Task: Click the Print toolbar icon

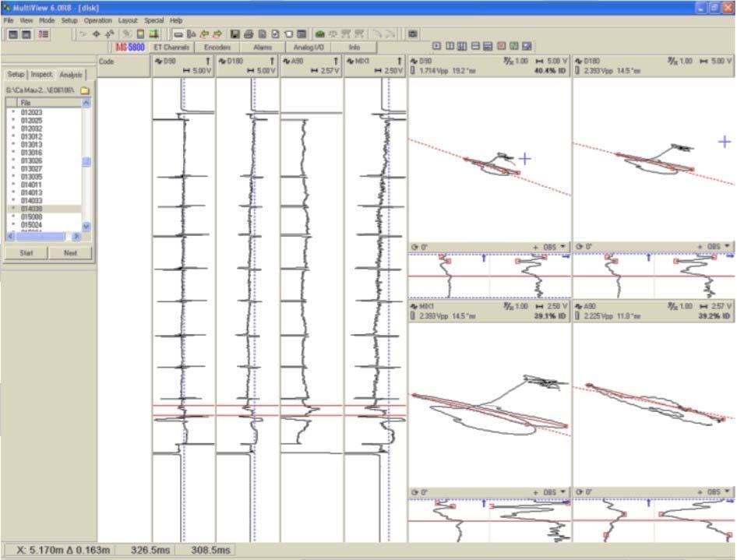Action: (x=249, y=33)
